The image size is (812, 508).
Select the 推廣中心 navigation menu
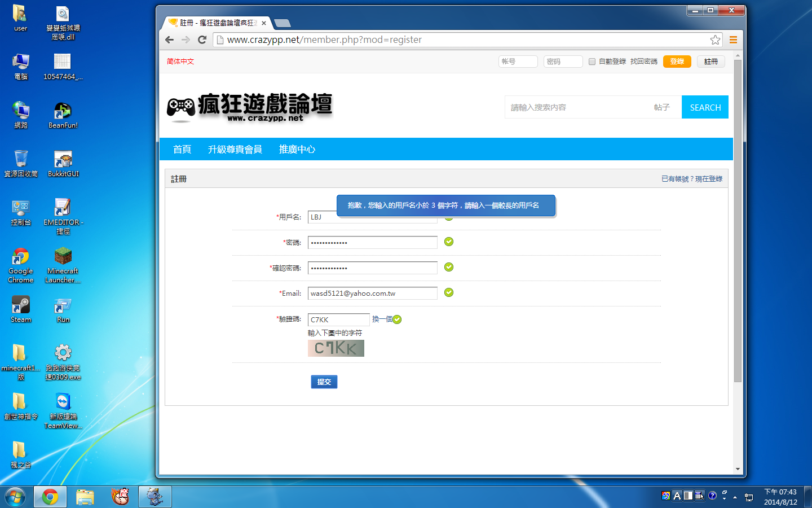pyautogui.click(x=298, y=148)
